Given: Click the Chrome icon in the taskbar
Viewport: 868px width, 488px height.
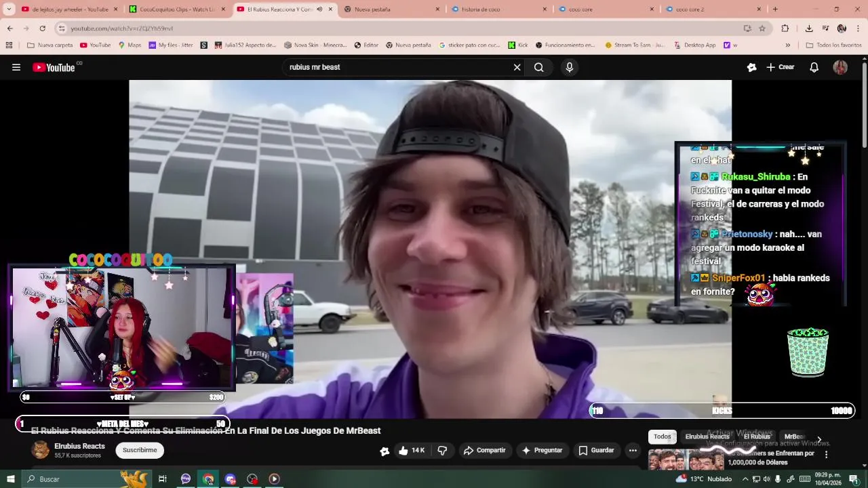Looking at the screenshot, I should [x=208, y=479].
